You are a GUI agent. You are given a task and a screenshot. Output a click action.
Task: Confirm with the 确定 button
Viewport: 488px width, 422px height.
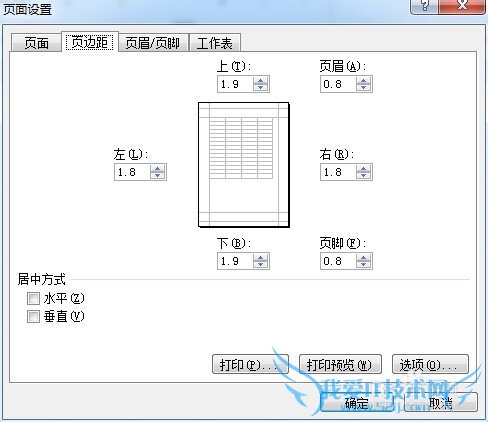pos(357,403)
